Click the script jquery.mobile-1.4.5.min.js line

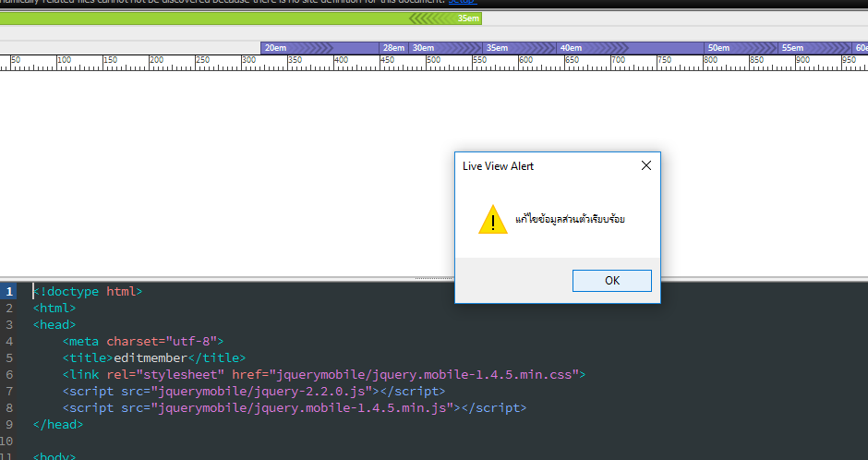tap(295, 407)
